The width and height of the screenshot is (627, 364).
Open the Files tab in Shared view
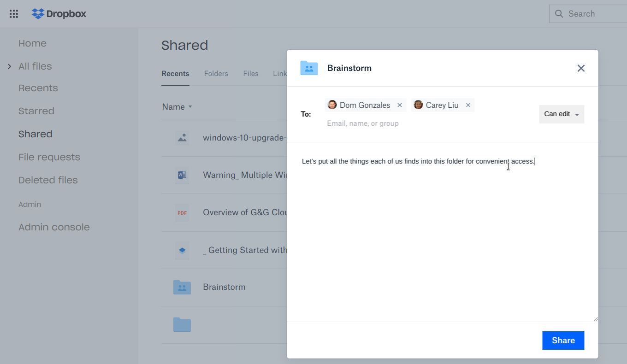click(250, 74)
